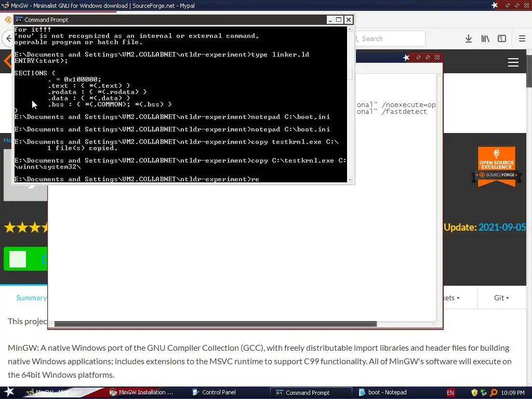532x399 pixels.
Task: Click Command Prompt scrollbar down arrow
Action: (x=350, y=179)
